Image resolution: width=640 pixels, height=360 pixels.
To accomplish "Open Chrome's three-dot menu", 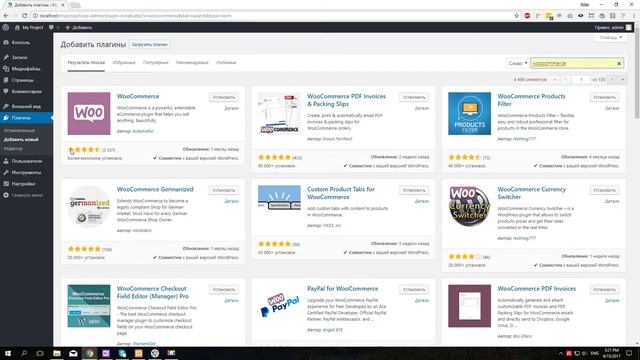I will click(x=634, y=16).
